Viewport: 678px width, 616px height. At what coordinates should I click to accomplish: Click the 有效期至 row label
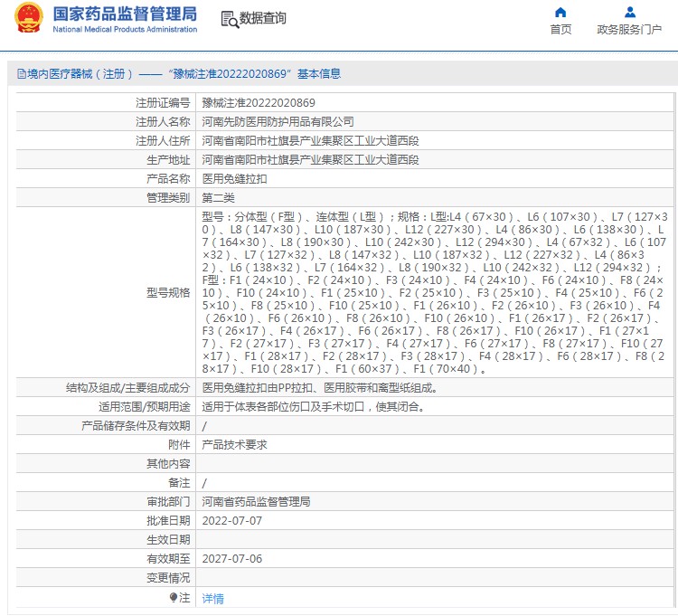click(x=168, y=559)
